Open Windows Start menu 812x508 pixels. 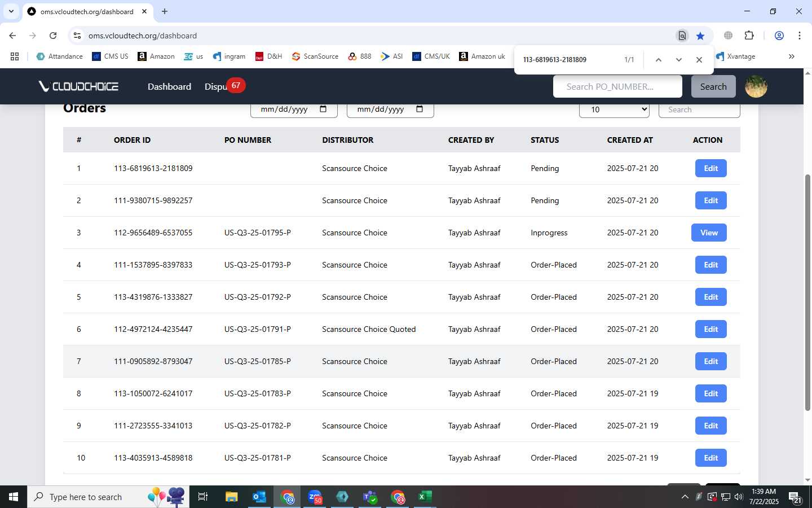click(x=14, y=497)
